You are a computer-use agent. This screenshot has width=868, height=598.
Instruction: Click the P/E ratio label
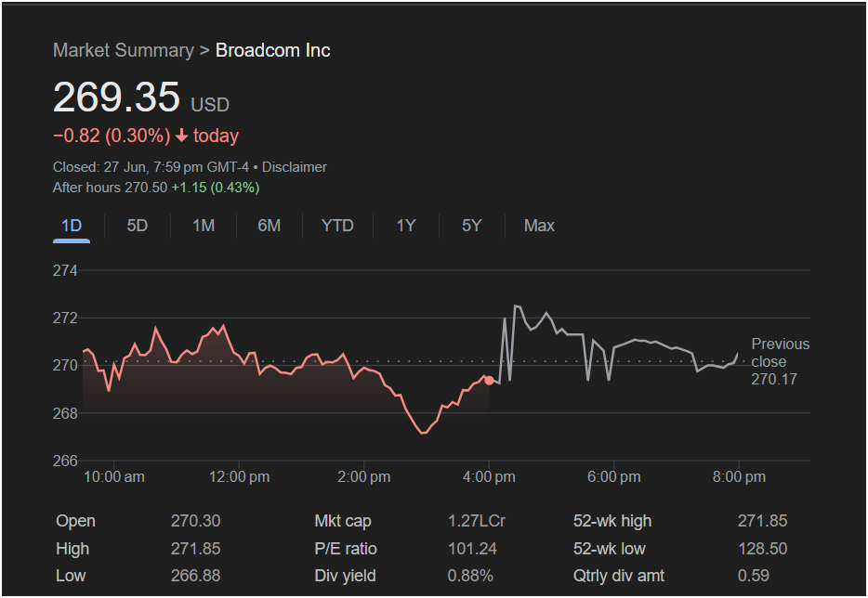pos(346,549)
